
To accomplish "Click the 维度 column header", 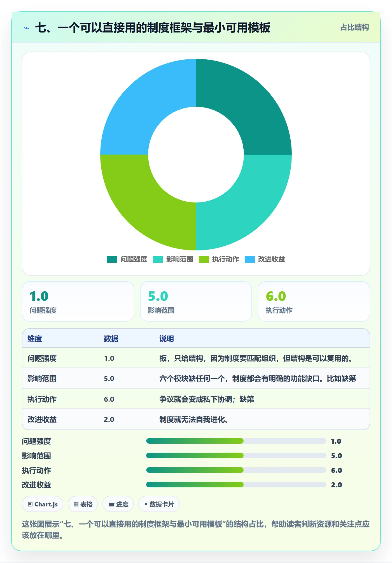I will click(35, 339).
